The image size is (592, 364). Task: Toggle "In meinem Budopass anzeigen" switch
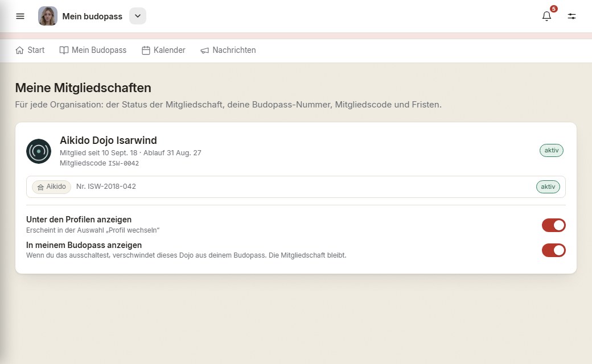point(553,250)
